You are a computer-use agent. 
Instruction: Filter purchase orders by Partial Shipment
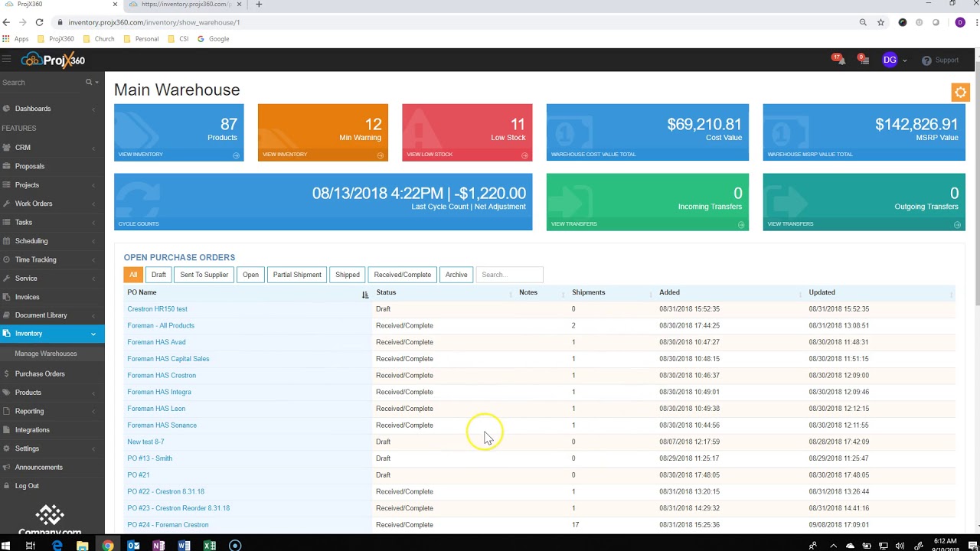297,275
